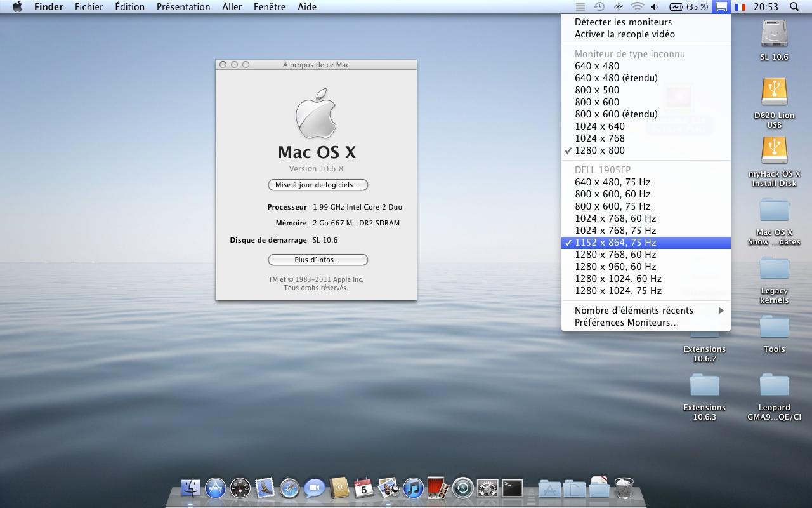Image resolution: width=812 pixels, height=508 pixels.
Task: Click Mise à jour de logiciels button
Action: click(x=318, y=185)
